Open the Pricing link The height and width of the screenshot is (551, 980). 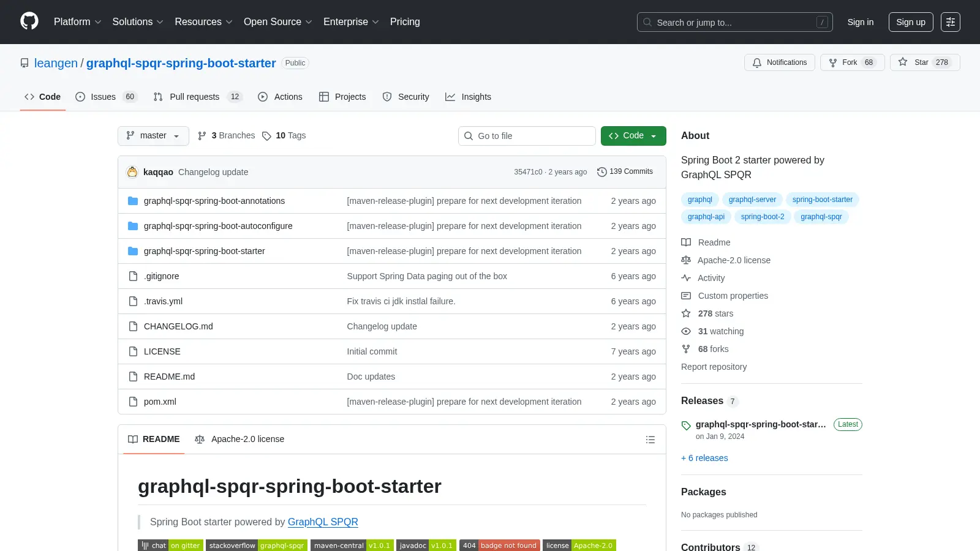[405, 22]
